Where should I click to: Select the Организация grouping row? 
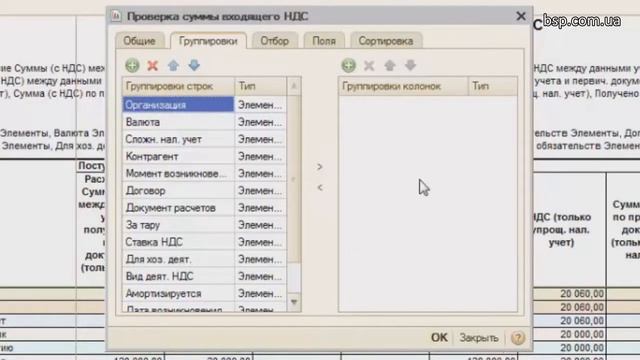click(178, 105)
